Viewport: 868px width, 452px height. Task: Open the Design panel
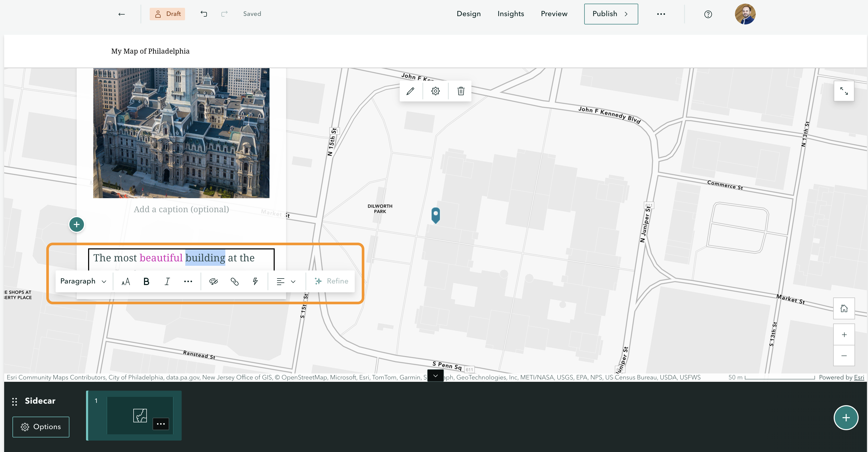point(469,14)
